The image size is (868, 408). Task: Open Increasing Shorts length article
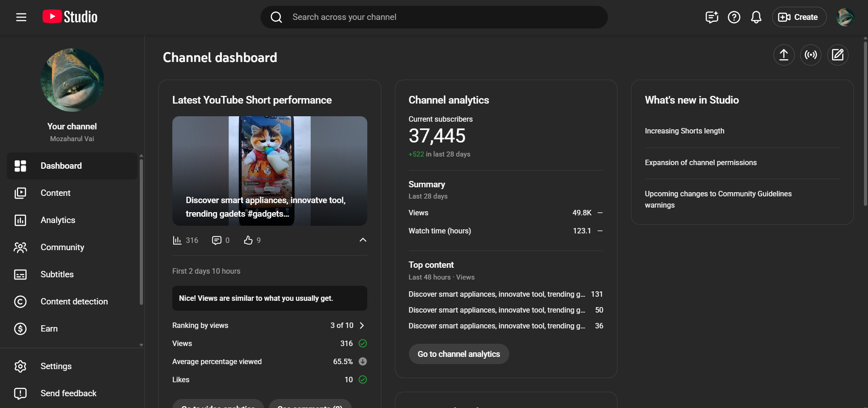684,131
